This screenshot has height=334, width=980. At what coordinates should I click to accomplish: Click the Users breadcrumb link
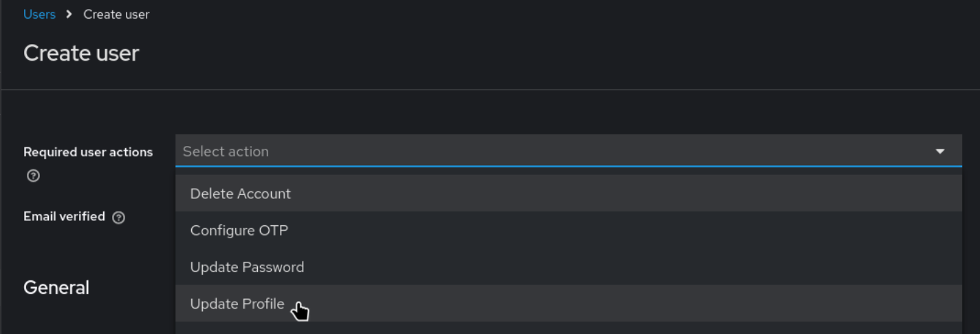click(39, 14)
